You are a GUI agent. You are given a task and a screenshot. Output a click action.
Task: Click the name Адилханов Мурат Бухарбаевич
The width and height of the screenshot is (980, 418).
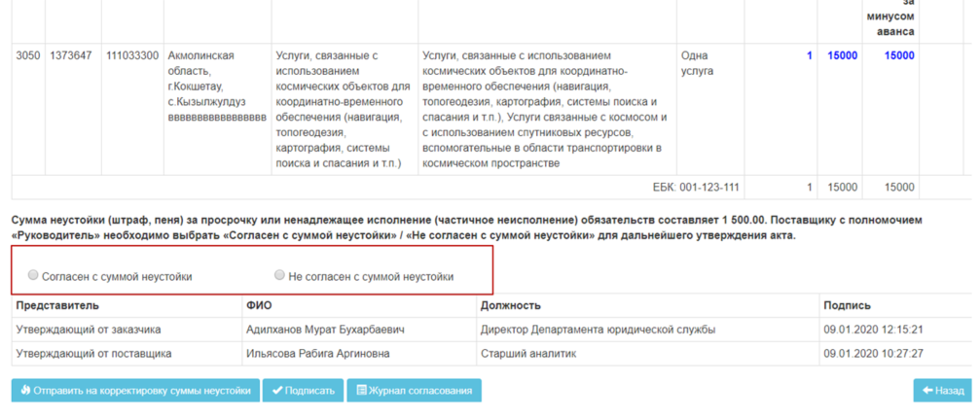[x=325, y=330]
